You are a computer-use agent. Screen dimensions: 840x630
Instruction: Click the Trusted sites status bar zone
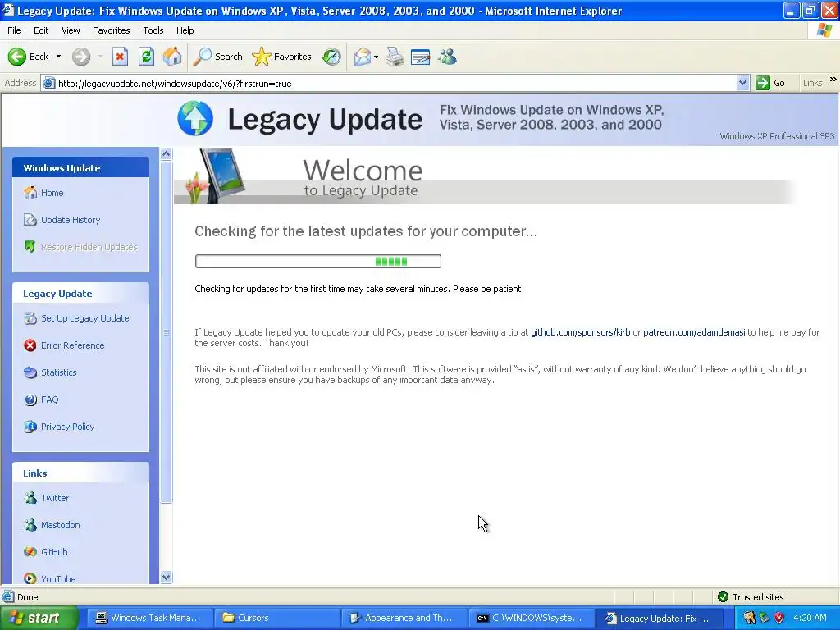point(750,597)
